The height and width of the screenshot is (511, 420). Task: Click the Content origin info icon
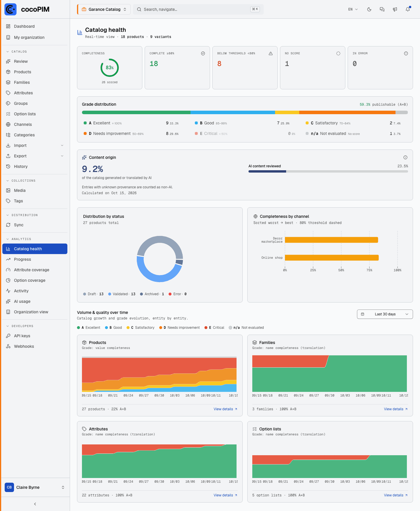click(405, 157)
